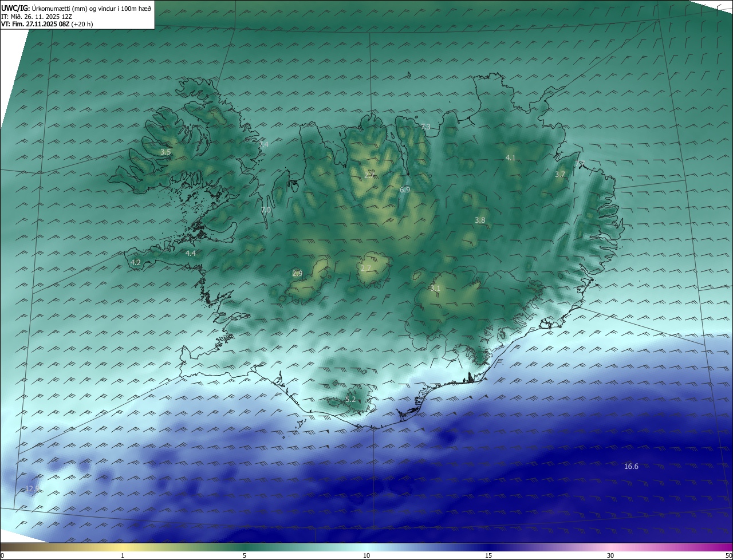Click the 3.7 value label
Image resolution: width=733 pixels, height=560 pixels.
pos(560,174)
